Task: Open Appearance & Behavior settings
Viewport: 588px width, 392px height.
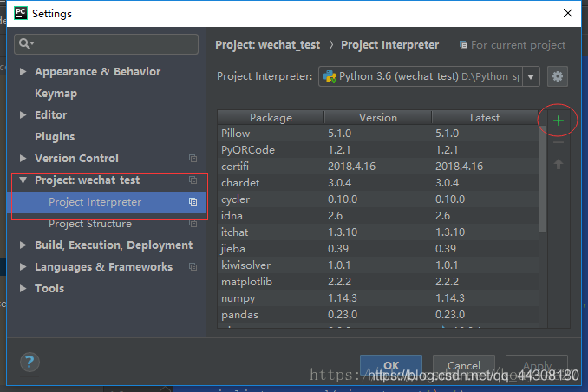Action: click(97, 72)
